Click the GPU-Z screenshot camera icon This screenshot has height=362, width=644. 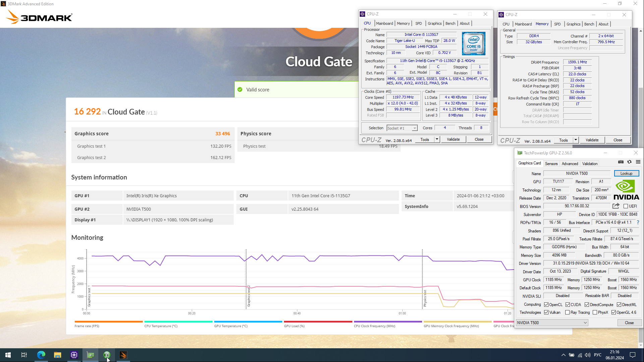click(621, 162)
